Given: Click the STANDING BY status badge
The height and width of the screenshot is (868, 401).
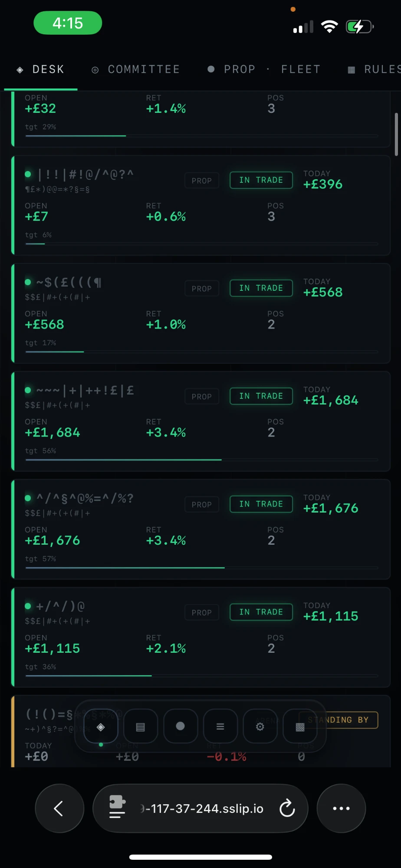Looking at the screenshot, I should coord(339,720).
